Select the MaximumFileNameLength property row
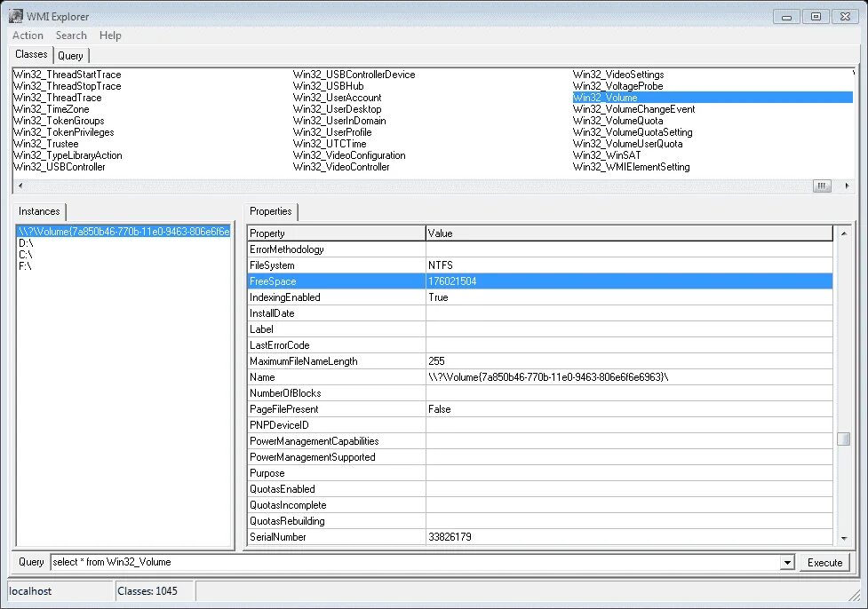 [540, 361]
